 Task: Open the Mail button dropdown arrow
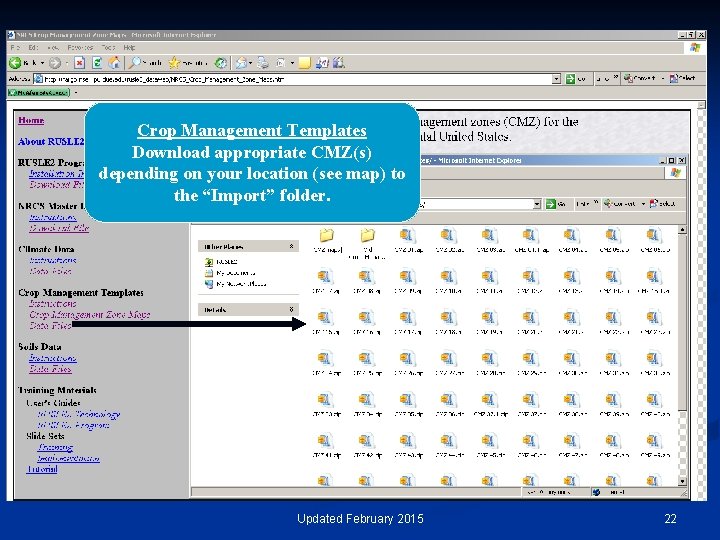[251, 63]
